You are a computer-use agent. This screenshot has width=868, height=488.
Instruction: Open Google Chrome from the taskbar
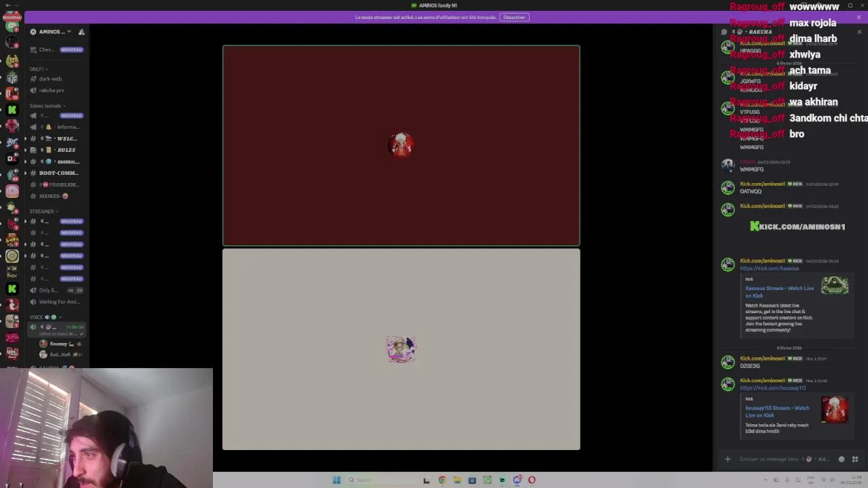442,480
